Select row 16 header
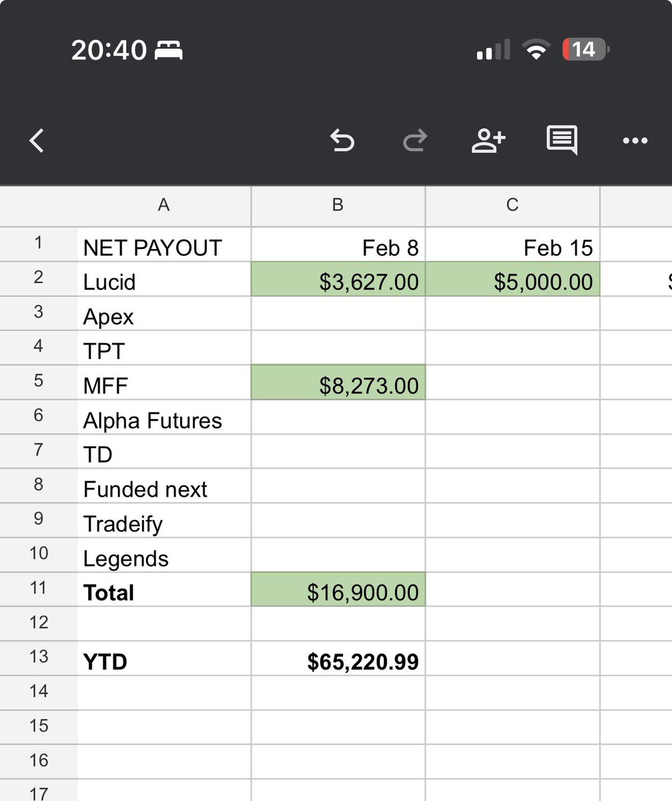 pos(39,761)
